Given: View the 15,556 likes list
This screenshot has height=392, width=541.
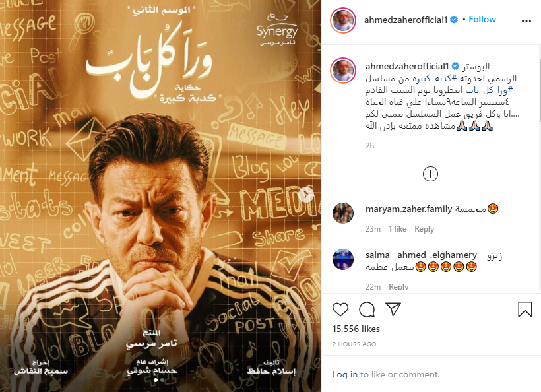Looking at the screenshot, I should click(x=356, y=329).
